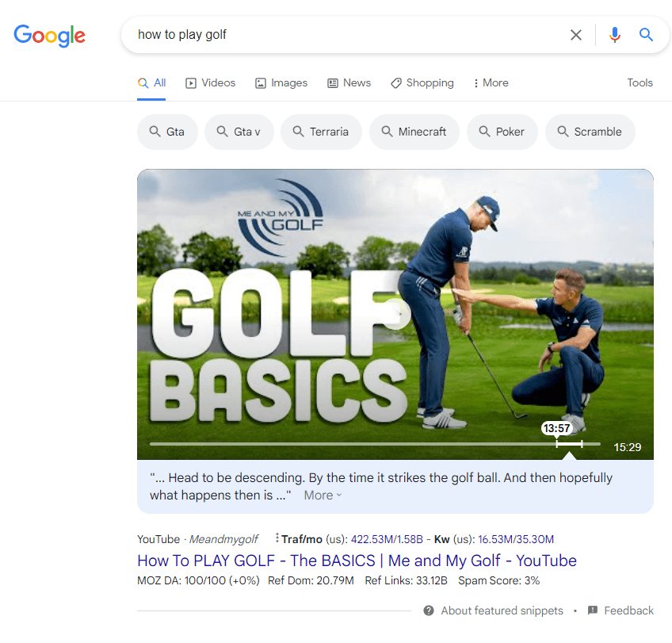
Task: Click the 15:29 video duration label
Action: coord(628,447)
